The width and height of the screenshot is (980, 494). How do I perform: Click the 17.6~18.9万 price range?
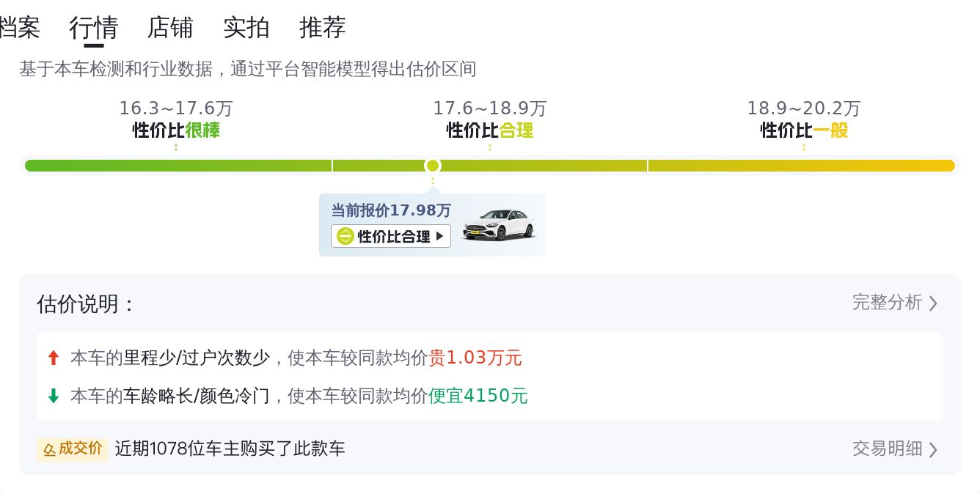pyautogui.click(x=490, y=108)
